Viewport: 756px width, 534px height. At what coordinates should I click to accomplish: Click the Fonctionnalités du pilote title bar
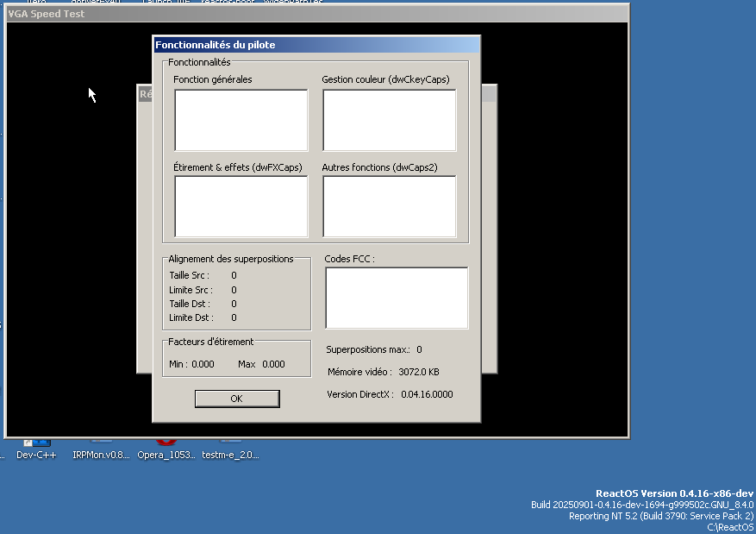pyautogui.click(x=316, y=45)
